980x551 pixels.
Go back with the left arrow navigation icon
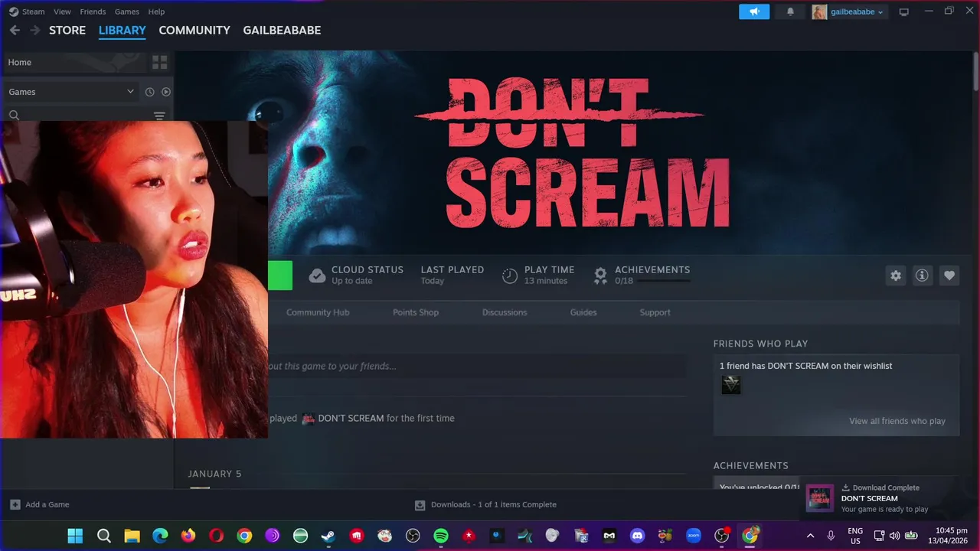(x=15, y=31)
